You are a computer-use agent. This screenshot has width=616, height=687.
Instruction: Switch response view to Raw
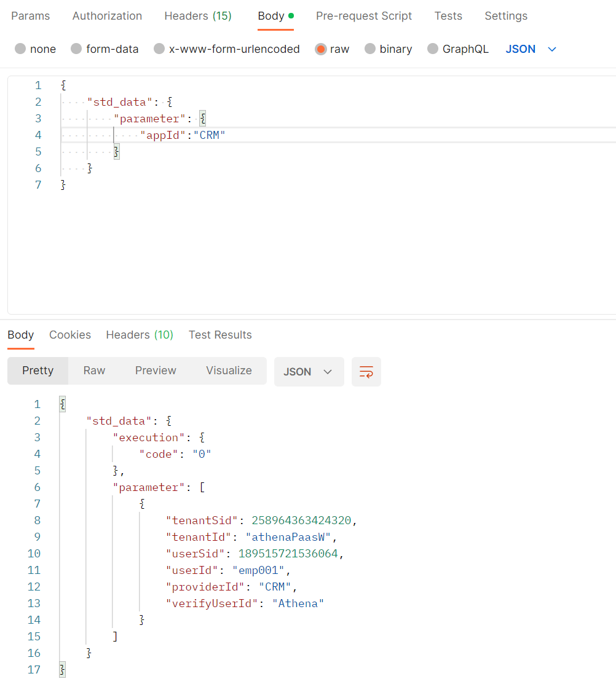(94, 371)
